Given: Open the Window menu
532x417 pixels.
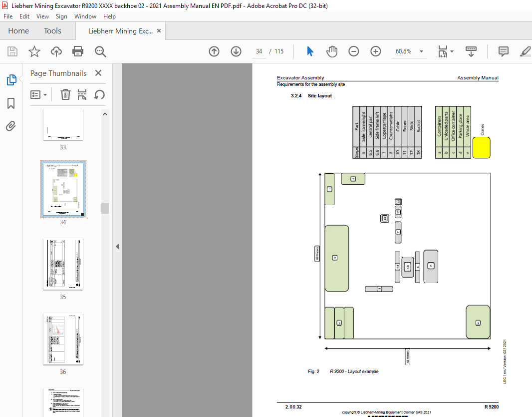Looking at the screenshot, I should [85, 16].
